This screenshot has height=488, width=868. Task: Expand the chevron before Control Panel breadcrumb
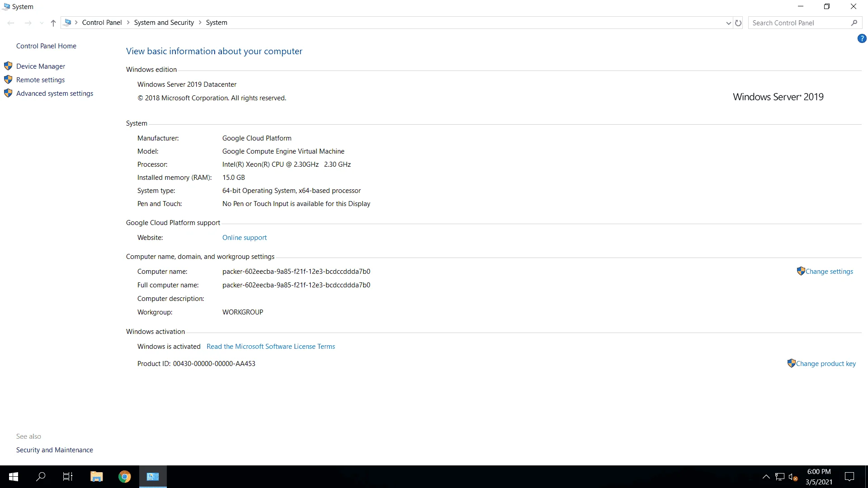pyautogui.click(x=76, y=23)
